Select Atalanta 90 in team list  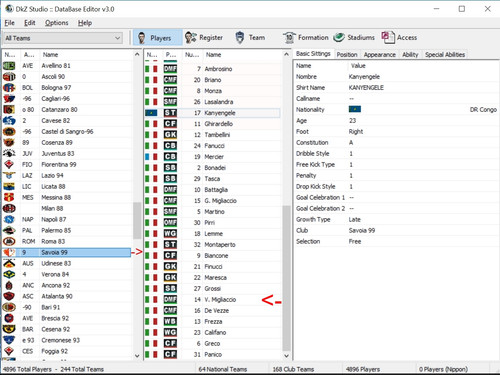point(66,297)
